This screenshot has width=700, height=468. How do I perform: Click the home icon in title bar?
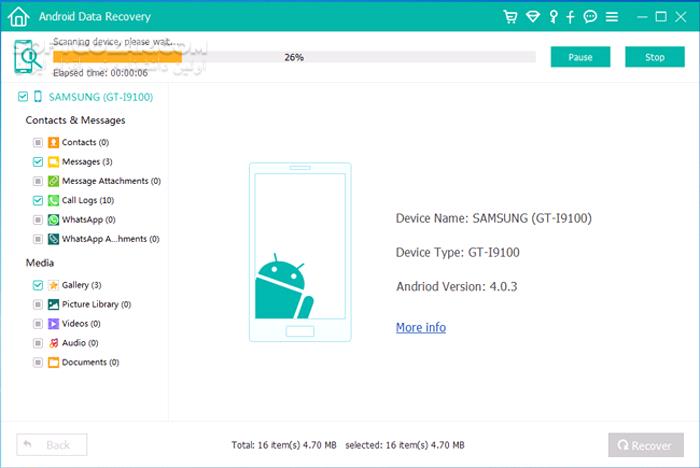pyautogui.click(x=17, y=17)
